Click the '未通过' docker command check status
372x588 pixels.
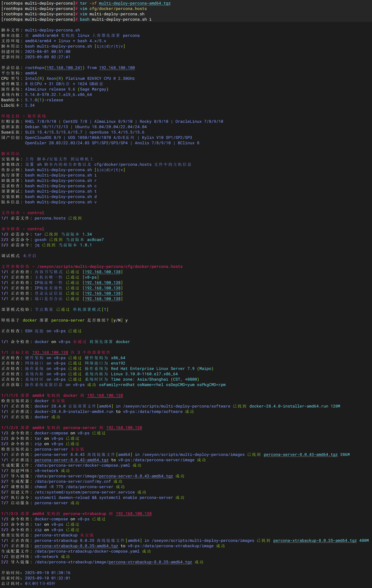click(80, 342)
